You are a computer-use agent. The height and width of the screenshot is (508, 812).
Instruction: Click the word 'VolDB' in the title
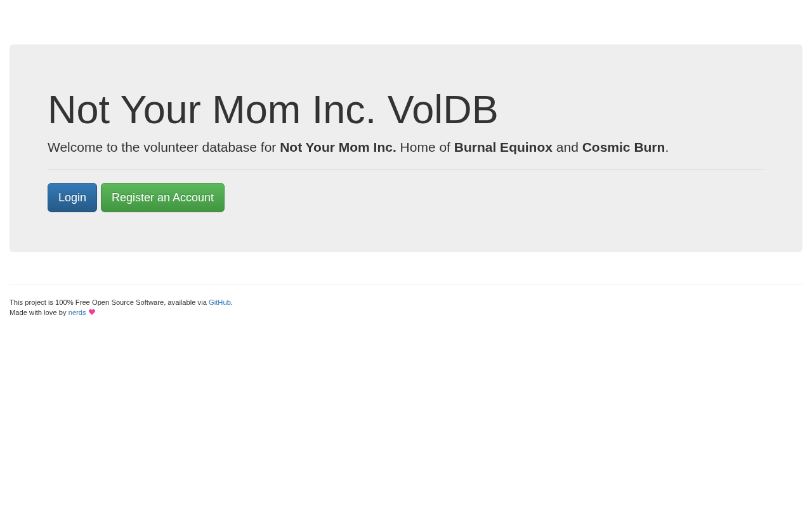pyautogui.click(x=443, y=109)
